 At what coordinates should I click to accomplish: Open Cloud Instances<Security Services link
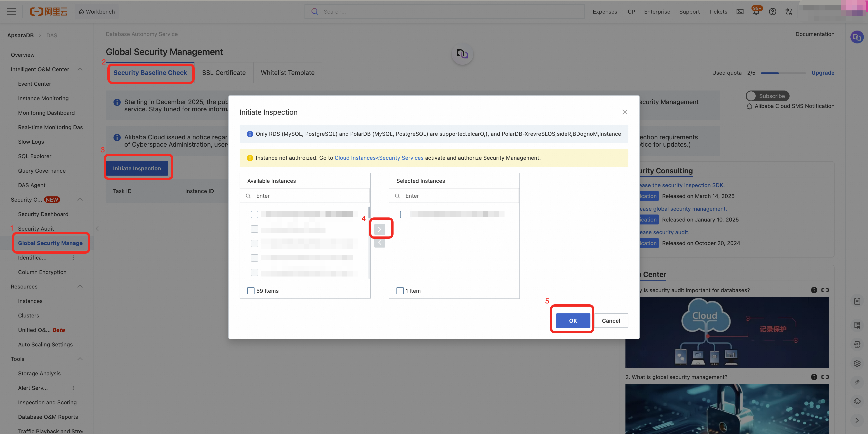pyautogui.click(x=379, y=158)
